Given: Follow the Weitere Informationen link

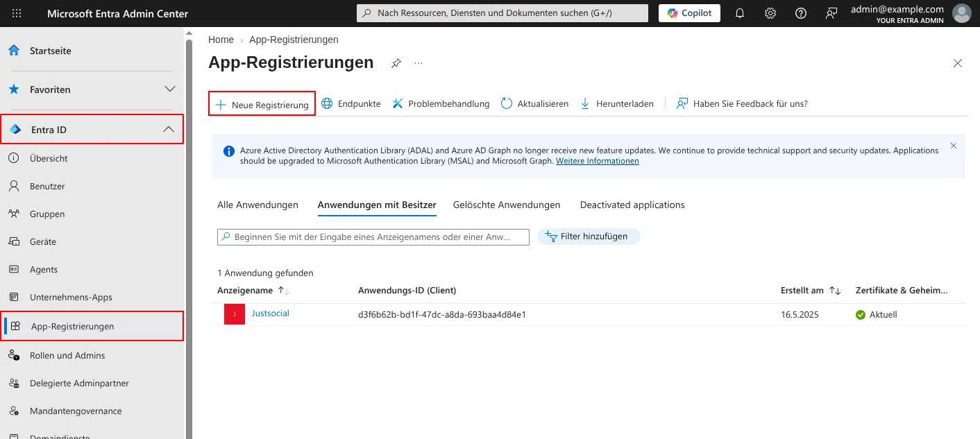Looking at the screenshot, I should (x=598, y=161).
